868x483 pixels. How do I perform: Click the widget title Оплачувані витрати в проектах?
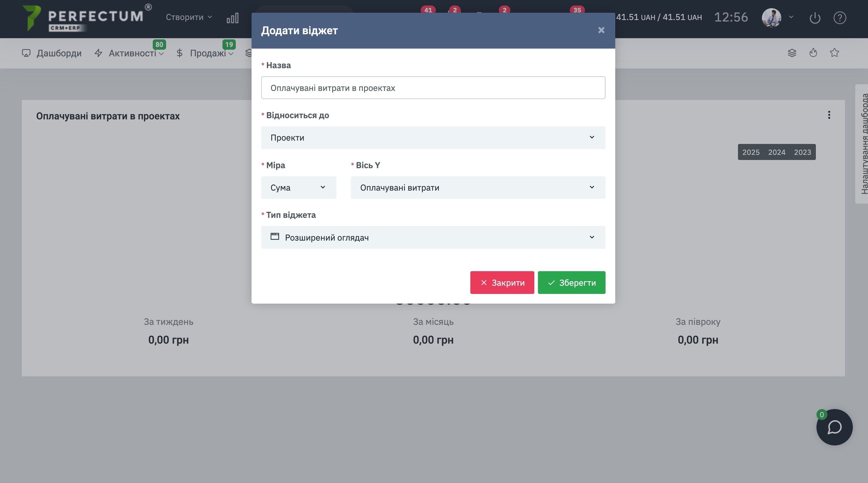point(108,116)
